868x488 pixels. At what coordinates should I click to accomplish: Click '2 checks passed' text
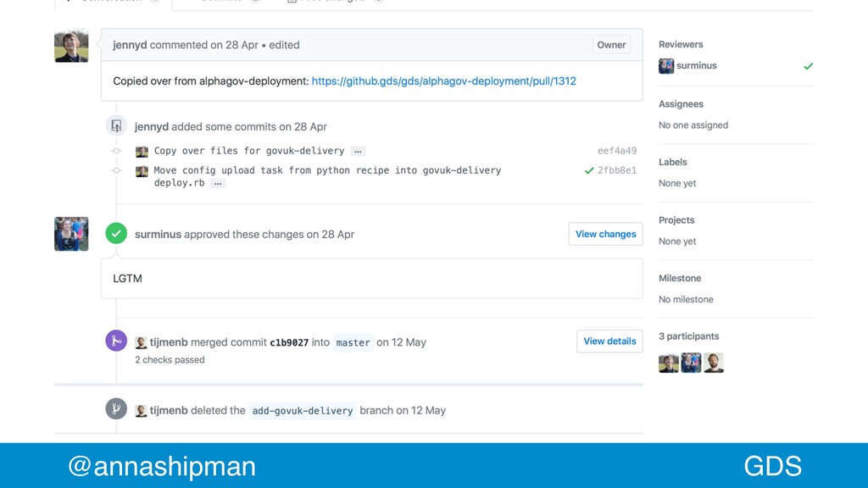[170, 359]
